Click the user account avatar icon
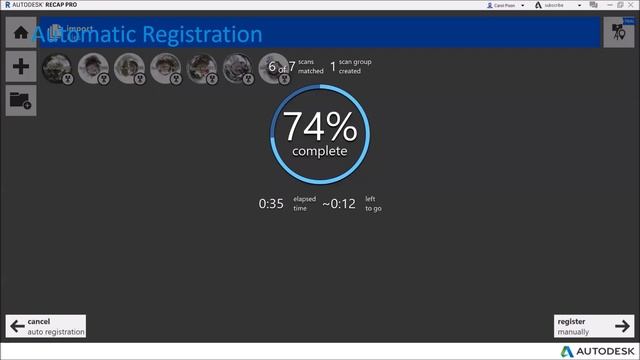 pyautogui.click(x=490, y=5)
